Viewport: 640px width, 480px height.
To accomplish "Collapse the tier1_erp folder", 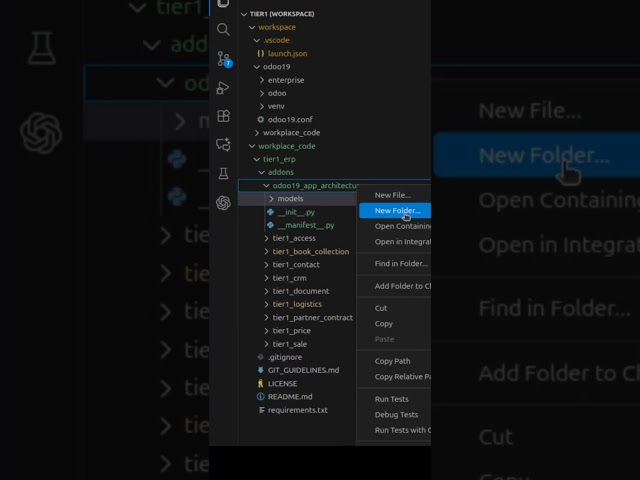I will point(257,159).
